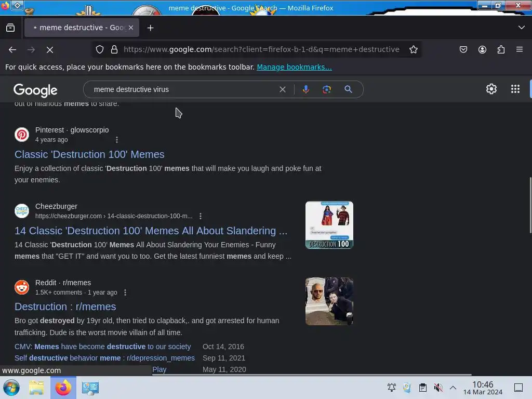Open options for Reddit result
The image size is (532, 399).
(x=125, y=292)
